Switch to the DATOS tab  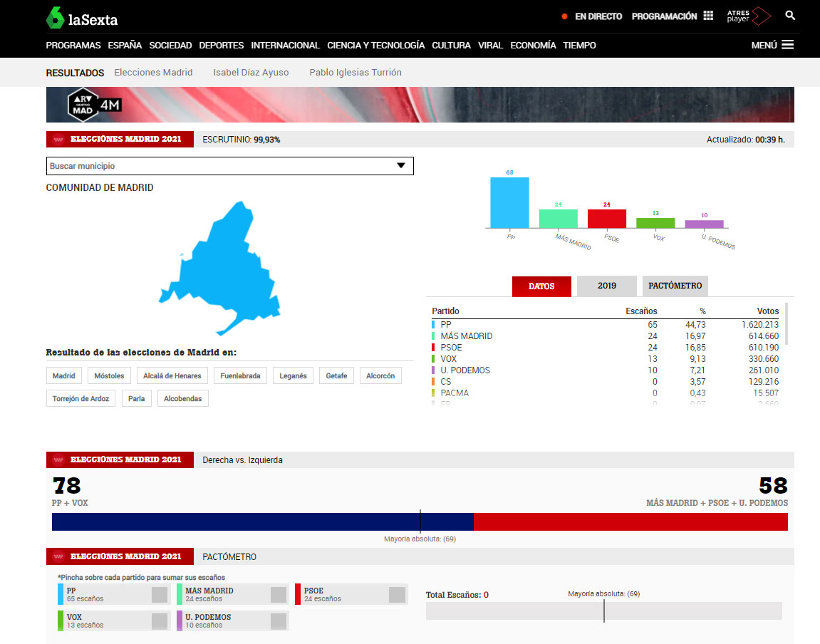click(x=541, y=286)
